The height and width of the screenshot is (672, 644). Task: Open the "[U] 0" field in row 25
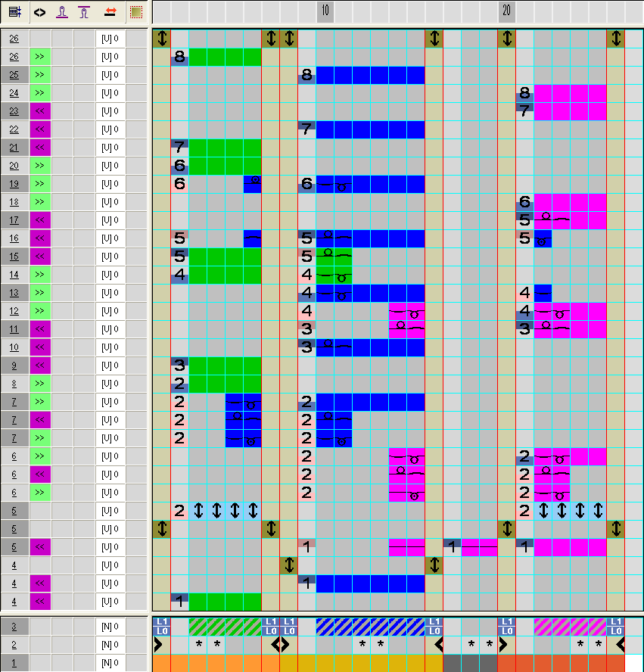(110, 75)
